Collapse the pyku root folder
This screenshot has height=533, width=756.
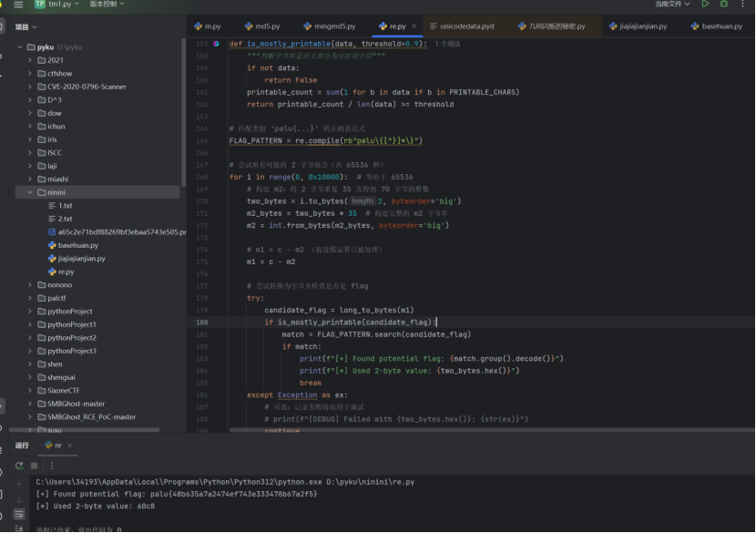[20, 46]
